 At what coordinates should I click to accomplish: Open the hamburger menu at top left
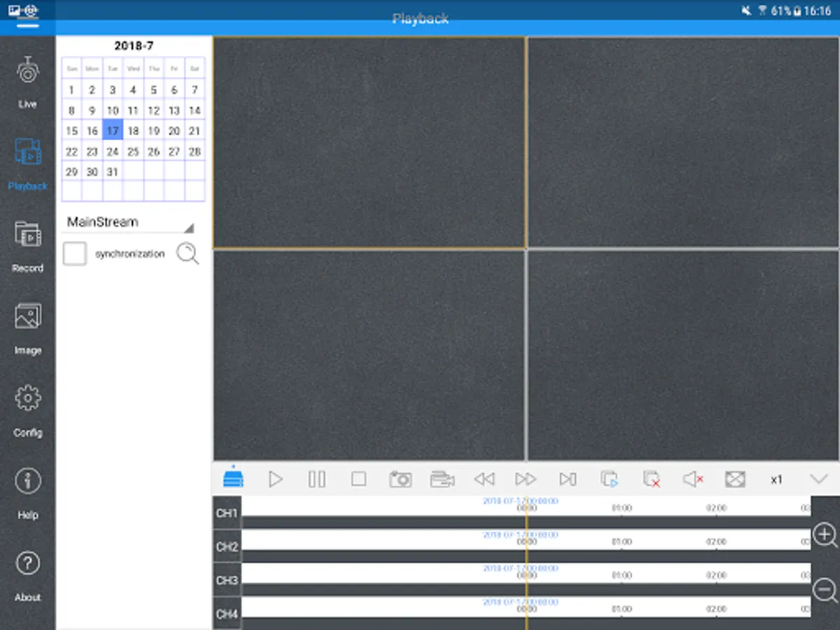[27, 24]
